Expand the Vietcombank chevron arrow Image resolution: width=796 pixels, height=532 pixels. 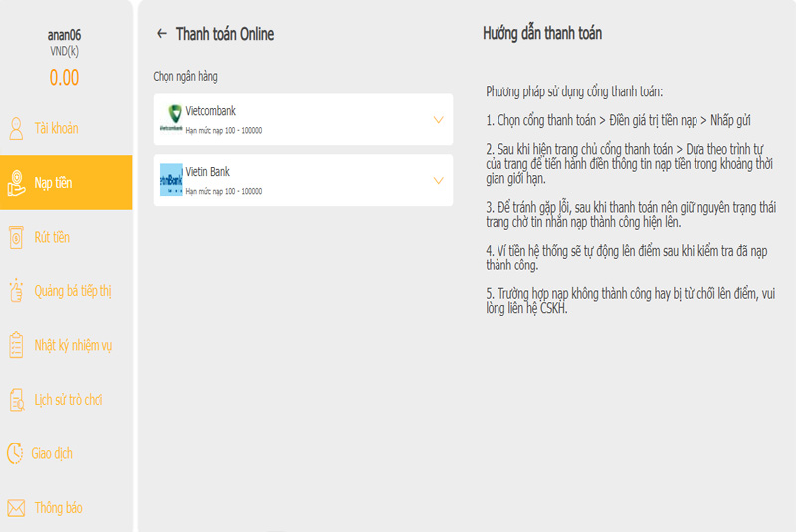tap(438, 120)
